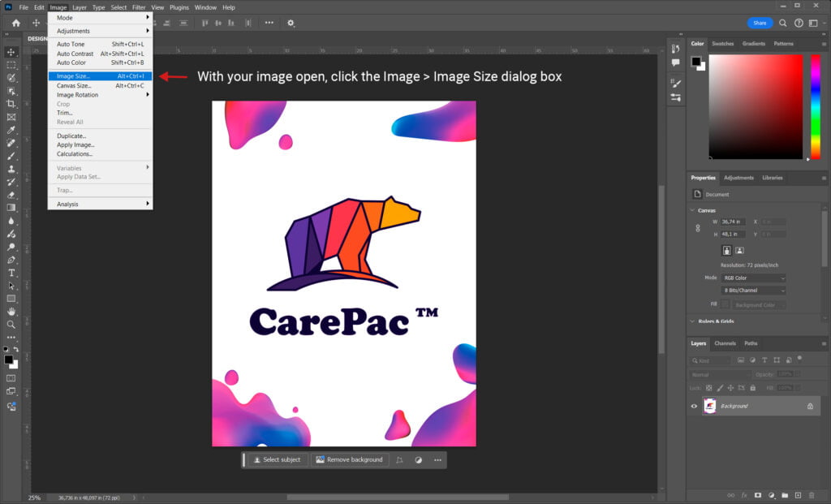Click the Select subject button
831x504 pixels.
click(277, 459)
